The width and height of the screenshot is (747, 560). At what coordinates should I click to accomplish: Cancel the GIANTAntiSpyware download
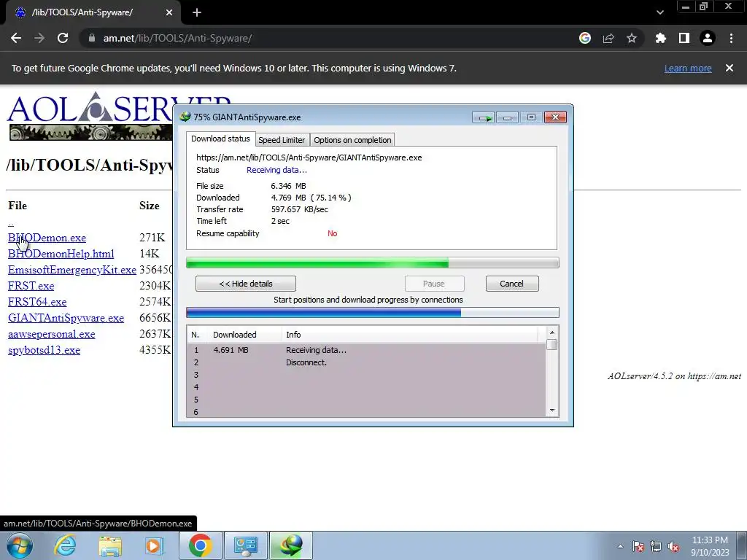512,284
